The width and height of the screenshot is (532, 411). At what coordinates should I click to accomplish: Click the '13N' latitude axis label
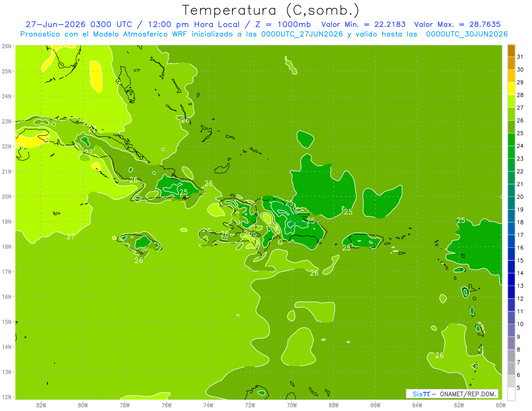tap(6, 372)
